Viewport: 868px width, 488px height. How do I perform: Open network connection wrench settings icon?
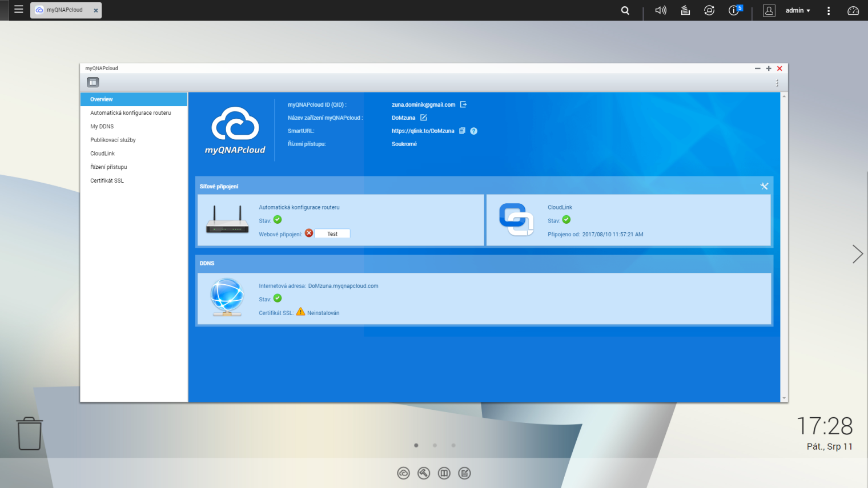(764, 186)
